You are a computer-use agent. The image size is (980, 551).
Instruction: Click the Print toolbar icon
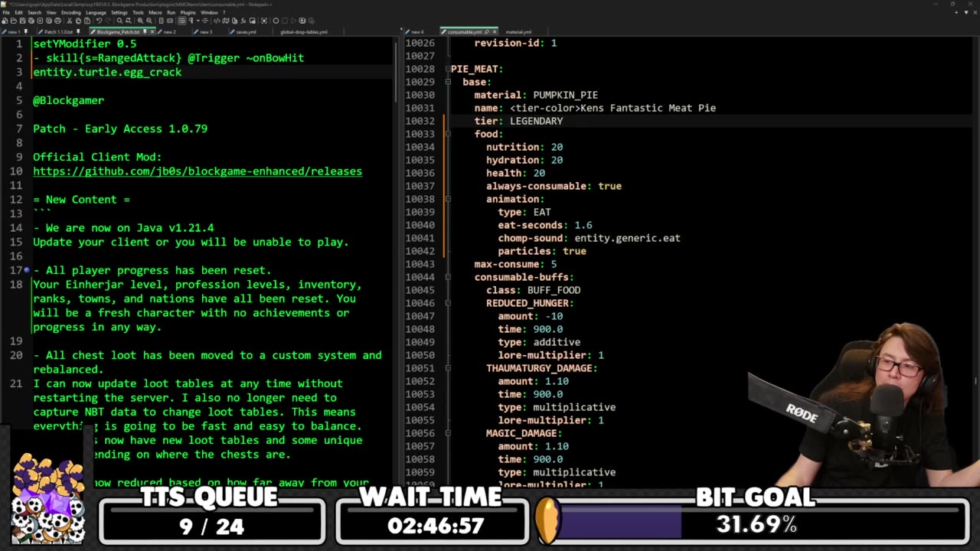coord(57,21)
